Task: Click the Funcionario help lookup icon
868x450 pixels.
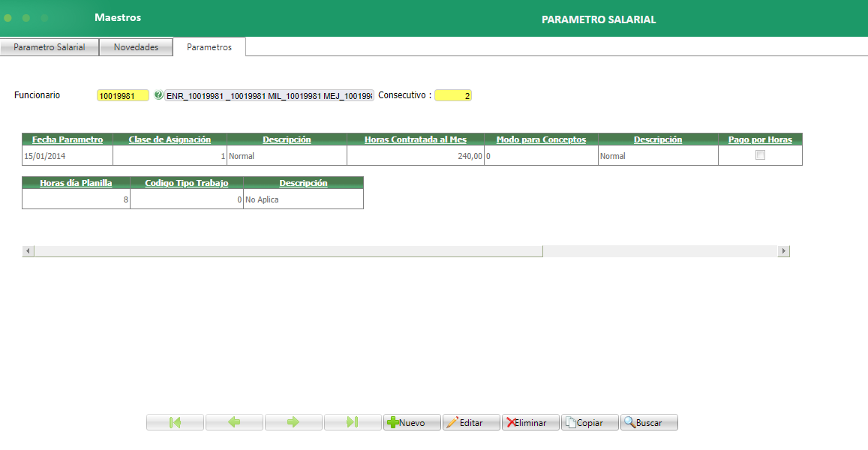Action: 158,95
